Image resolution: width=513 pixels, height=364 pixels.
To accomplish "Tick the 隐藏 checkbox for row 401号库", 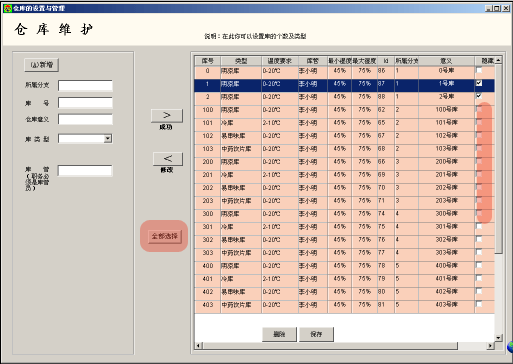I will coord(479,278).
